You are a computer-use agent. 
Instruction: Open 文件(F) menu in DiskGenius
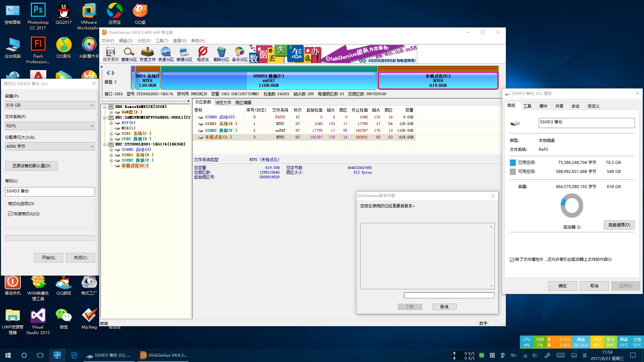tap(108, 41)
